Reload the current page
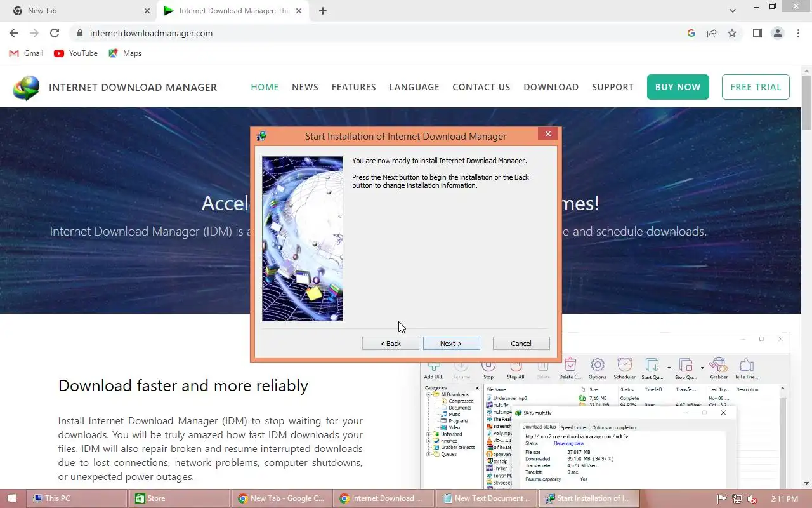Viewport: 812px width, 508px height. (x=55, y=33)
